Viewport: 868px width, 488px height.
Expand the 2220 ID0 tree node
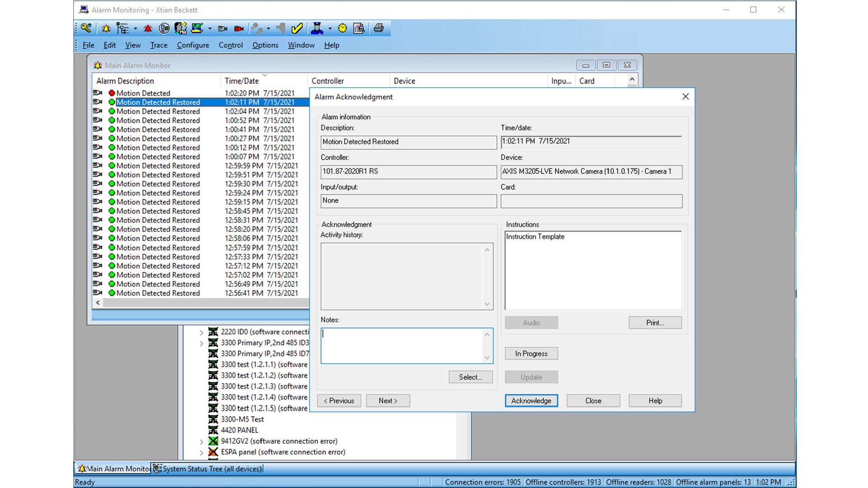202,332
